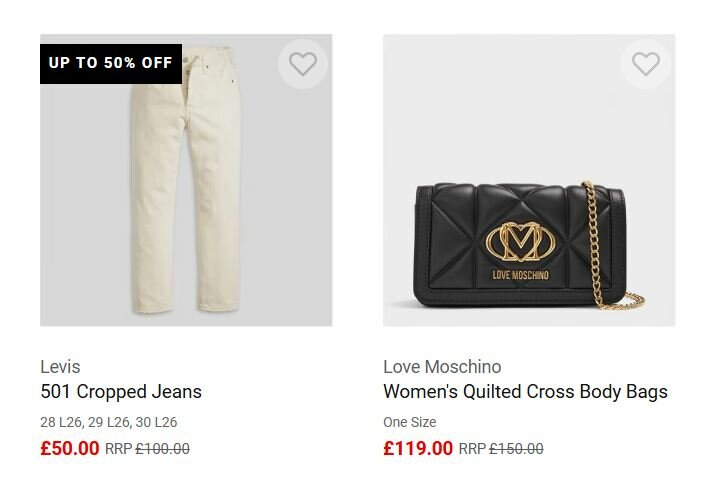This screenshot has height=495, width=707.
Task: Click the LOVE MOSCHINO lettering on bag
Action: tap(518, 275)
